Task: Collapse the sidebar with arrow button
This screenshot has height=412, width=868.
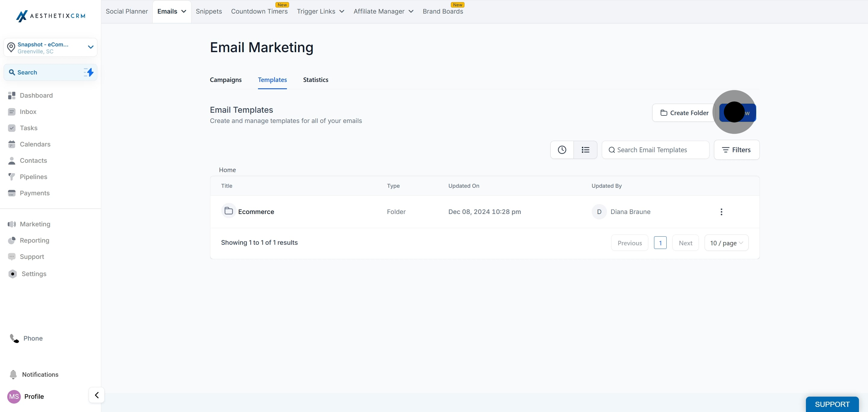Action: coord(96,395)
